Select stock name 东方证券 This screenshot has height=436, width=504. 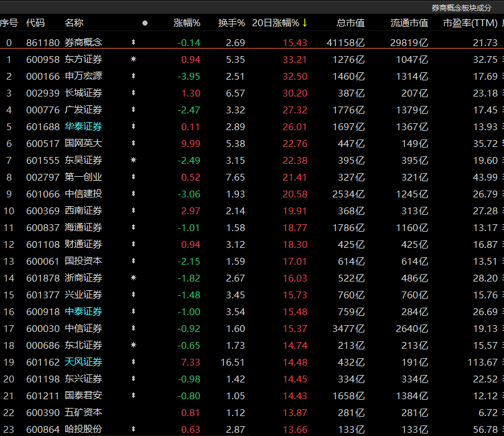click(x=83, y=59)
